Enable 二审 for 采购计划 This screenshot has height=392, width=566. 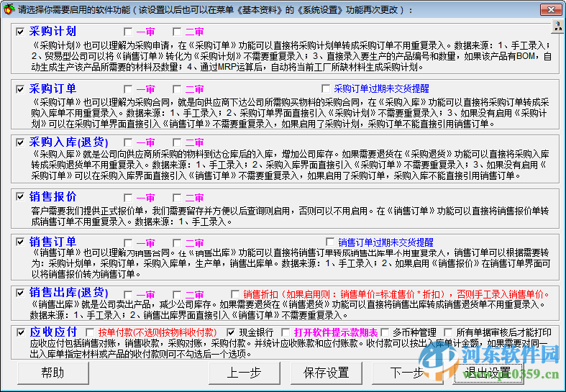(x=177, y=32)
